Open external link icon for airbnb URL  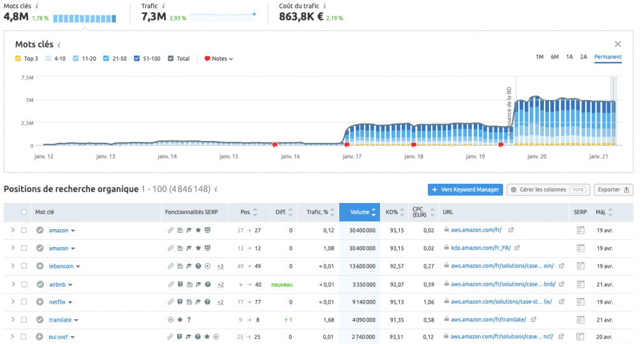[x=562, y=284]
